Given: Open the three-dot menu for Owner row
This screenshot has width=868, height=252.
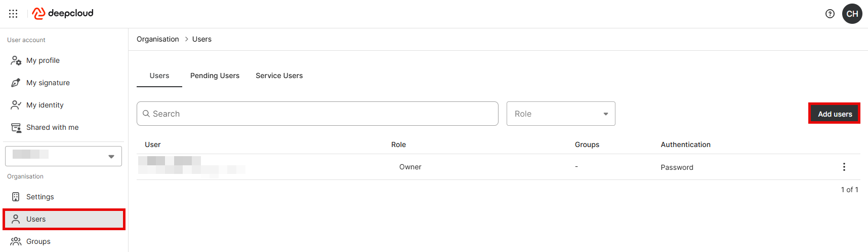Looking at the screenshot, I should tap(844, 167).
